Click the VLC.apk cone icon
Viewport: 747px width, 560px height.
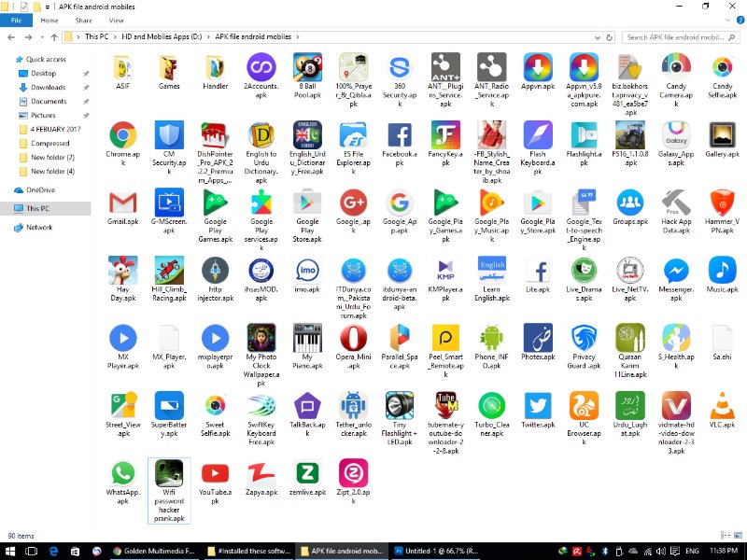(722, 406)
